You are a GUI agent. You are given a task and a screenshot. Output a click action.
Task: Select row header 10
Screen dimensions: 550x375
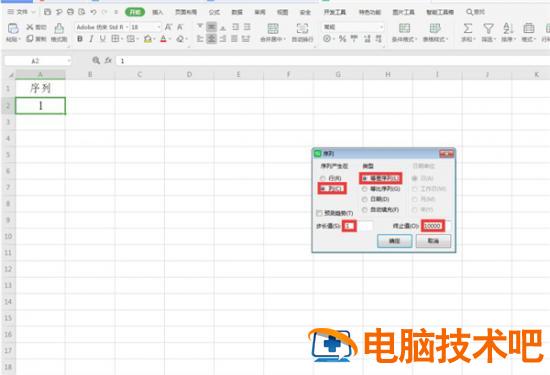[8, 236]
